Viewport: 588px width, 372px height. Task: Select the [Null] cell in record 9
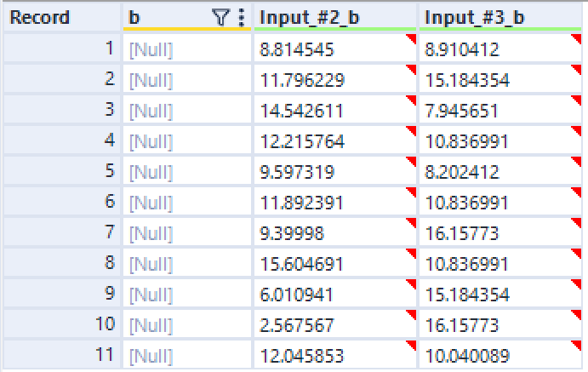click(187, 293)
